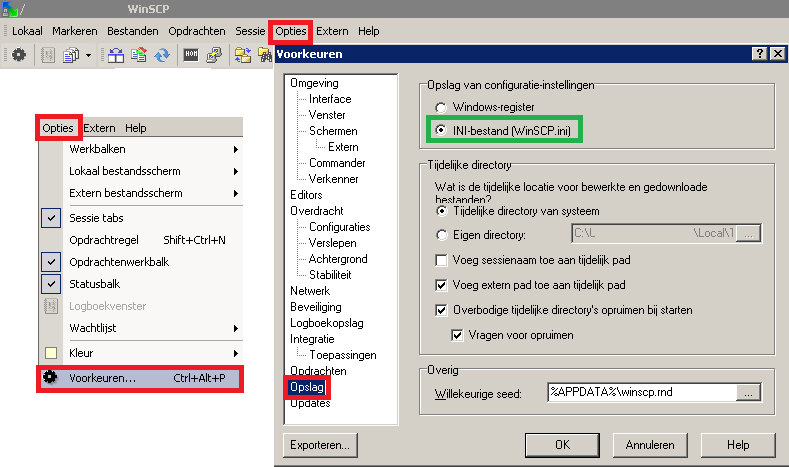
Task: Click the yellow Kleur color swatch
Action: tap(51, 353)
